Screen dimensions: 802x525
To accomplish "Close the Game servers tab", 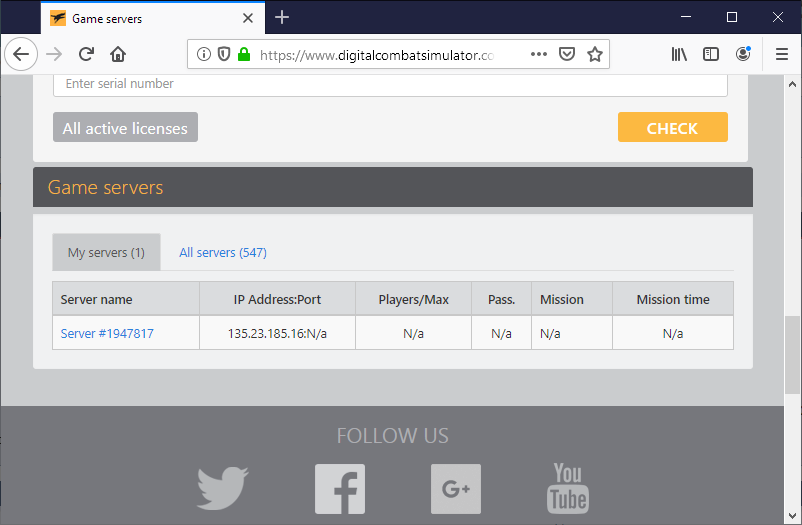I will click(248, 18).
